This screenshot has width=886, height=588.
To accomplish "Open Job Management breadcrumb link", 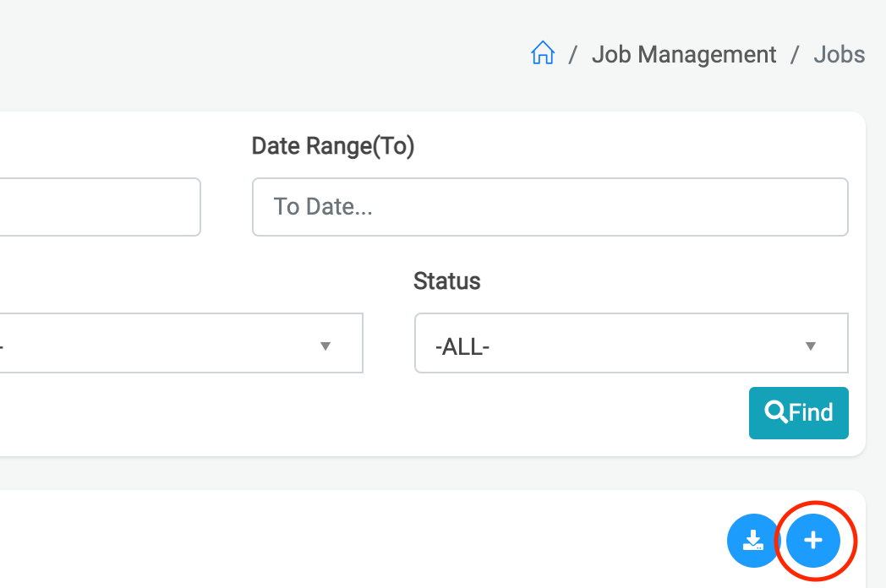I will [x=683, y=55].
